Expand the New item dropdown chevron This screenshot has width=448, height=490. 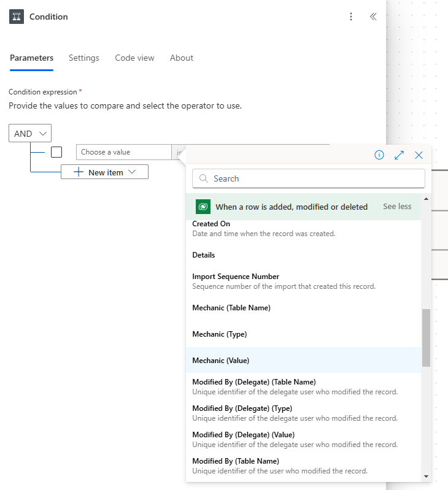(x=132, y=172)
